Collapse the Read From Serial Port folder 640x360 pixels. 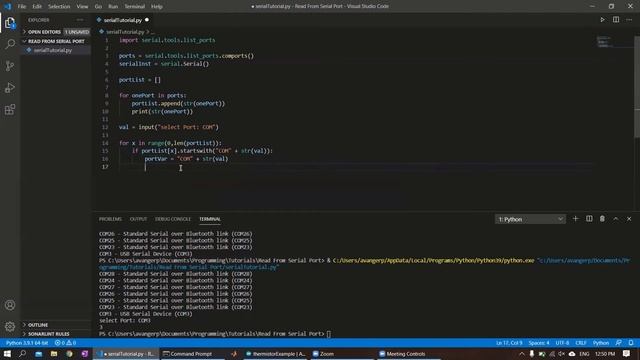click(56, 41)
